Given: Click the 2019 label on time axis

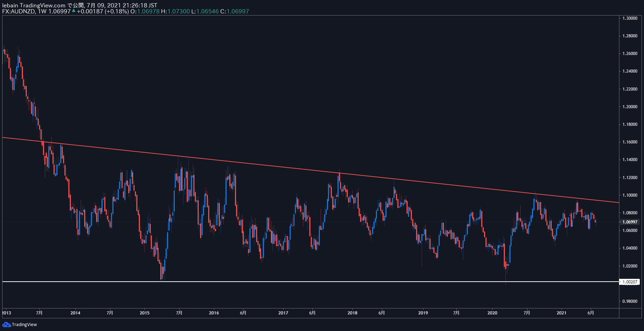Looking at the screenshot, I should point(423,313).
